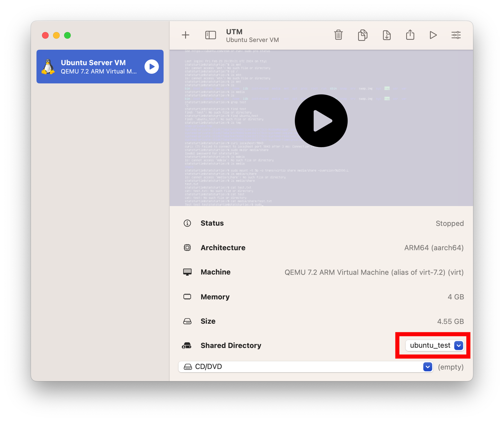Click the Size label
Image resolution: width=504 pixels, height=422 pixels.
pos(208,321)
